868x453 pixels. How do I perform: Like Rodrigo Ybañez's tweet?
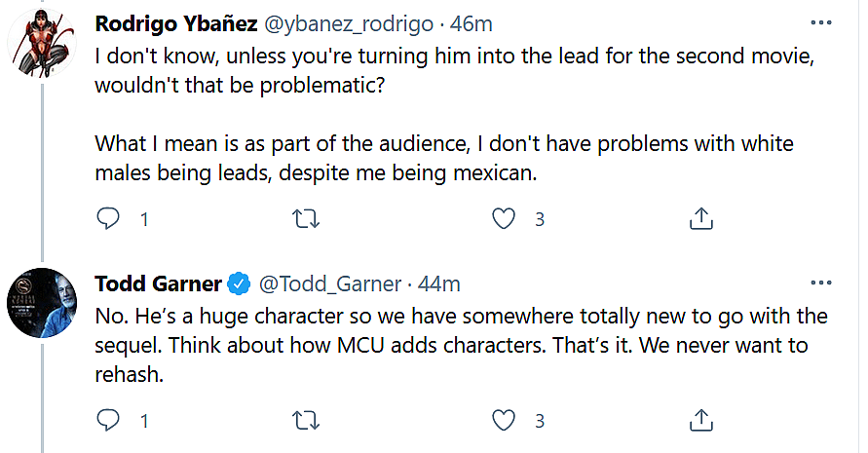(504, 219)
